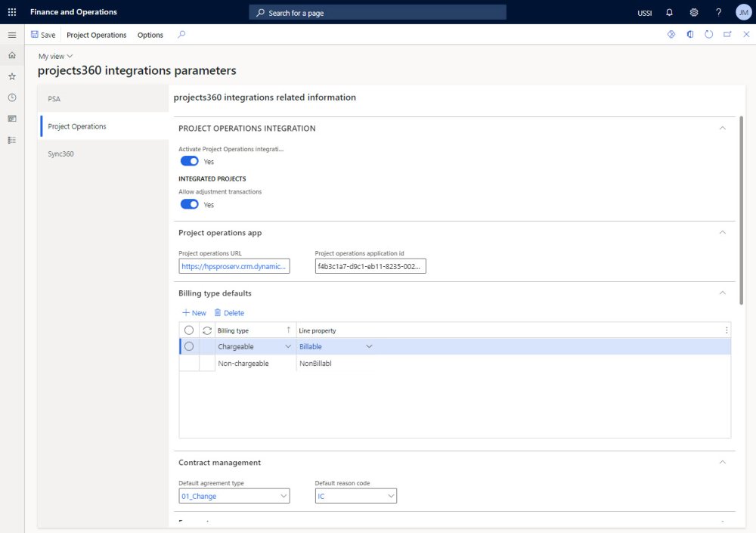Image resolution: width=756 pixels, height=533 pixels.
Task: Switch to the Sync360 tab
Action: click(103, 154)
